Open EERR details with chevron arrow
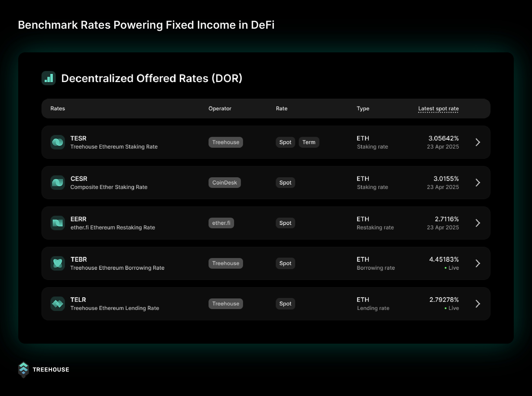 478,223
